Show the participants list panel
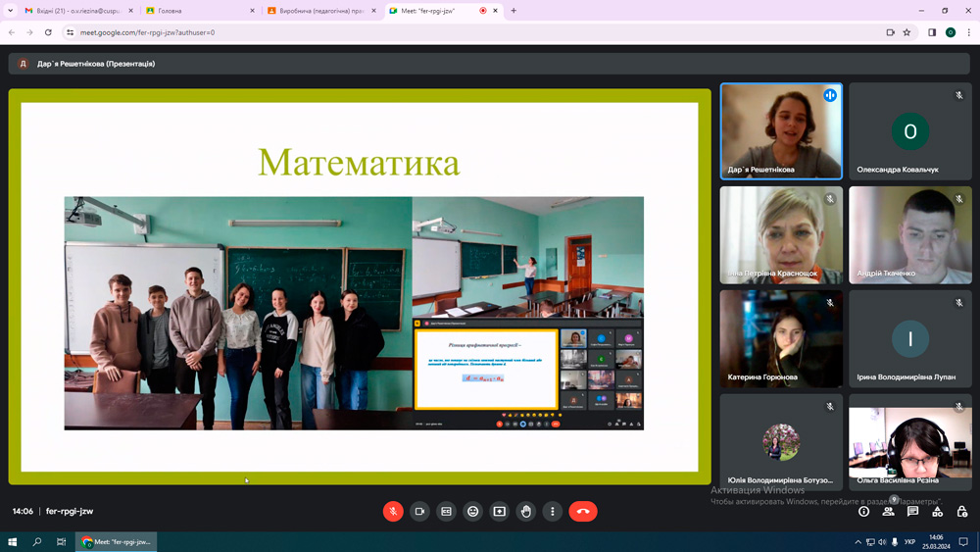The image size is (980, 552). pos(888,511)
